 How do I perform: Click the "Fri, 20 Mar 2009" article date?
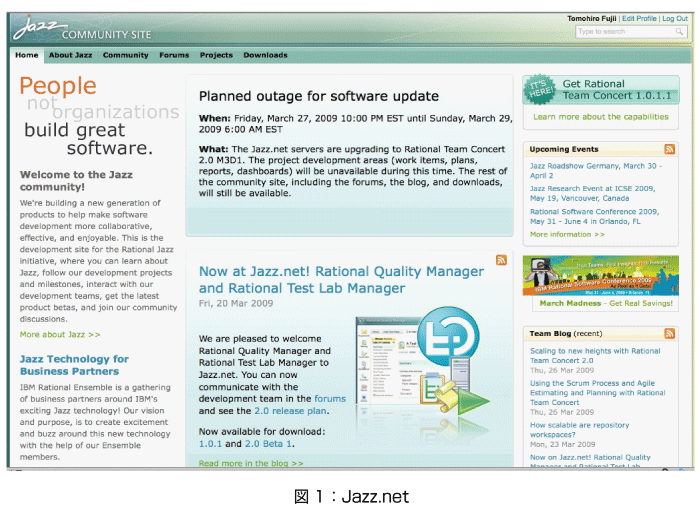click(236, 304)
